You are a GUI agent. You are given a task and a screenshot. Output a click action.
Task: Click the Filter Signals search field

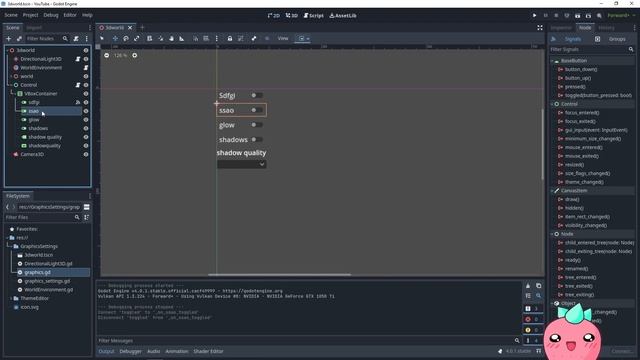[x=592, y=49]
